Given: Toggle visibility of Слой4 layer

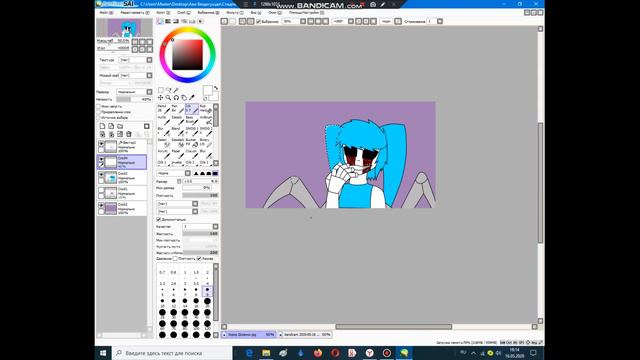Looking at the screenshot, I should pyautogui.click(x=101, y=159).
